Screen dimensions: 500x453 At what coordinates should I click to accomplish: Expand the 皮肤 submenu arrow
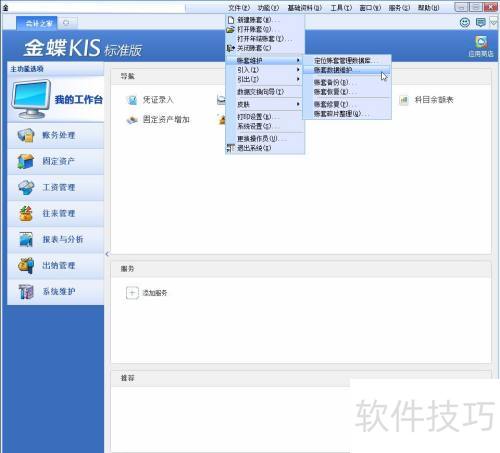(x=298, y=104)
